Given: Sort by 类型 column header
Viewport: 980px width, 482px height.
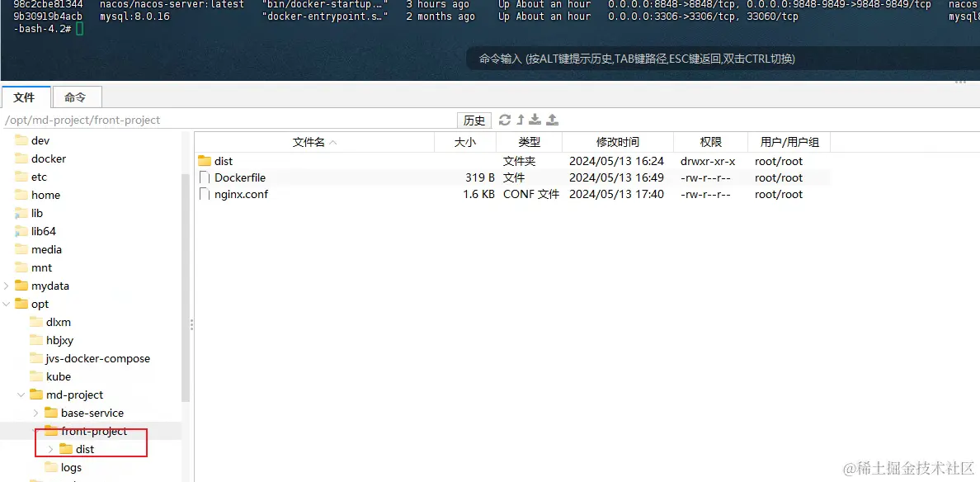Looking at the screenshot, I should [529, 142].
